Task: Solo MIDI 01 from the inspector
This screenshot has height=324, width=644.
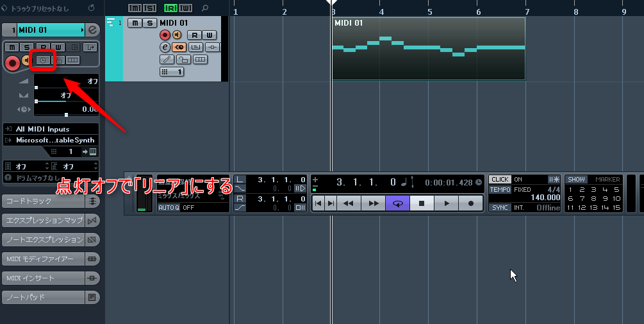Action: [x=27, y=47]
